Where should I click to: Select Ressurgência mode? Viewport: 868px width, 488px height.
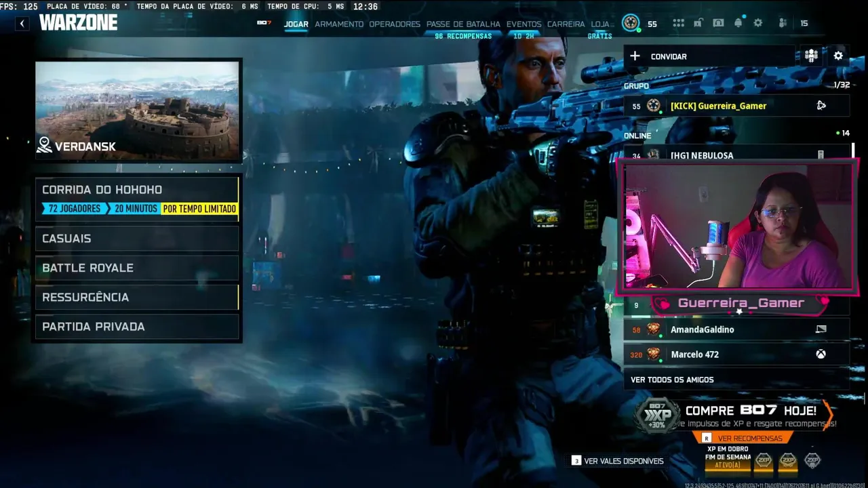(x=137, y=297)
